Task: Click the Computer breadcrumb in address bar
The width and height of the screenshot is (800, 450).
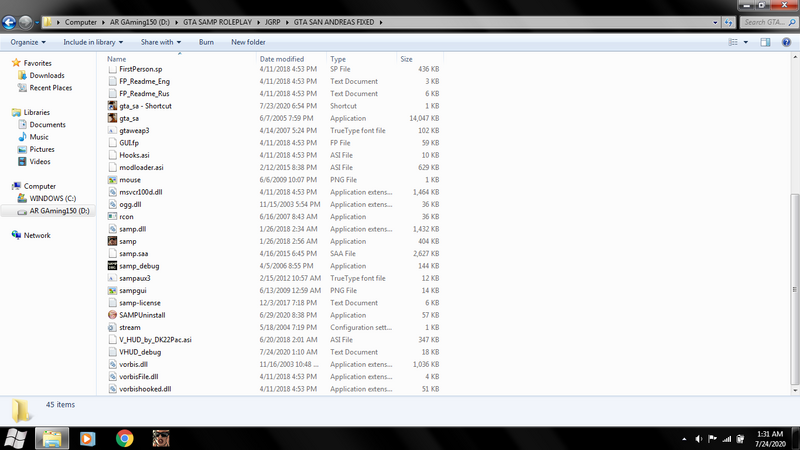Action: click(81, 22)
